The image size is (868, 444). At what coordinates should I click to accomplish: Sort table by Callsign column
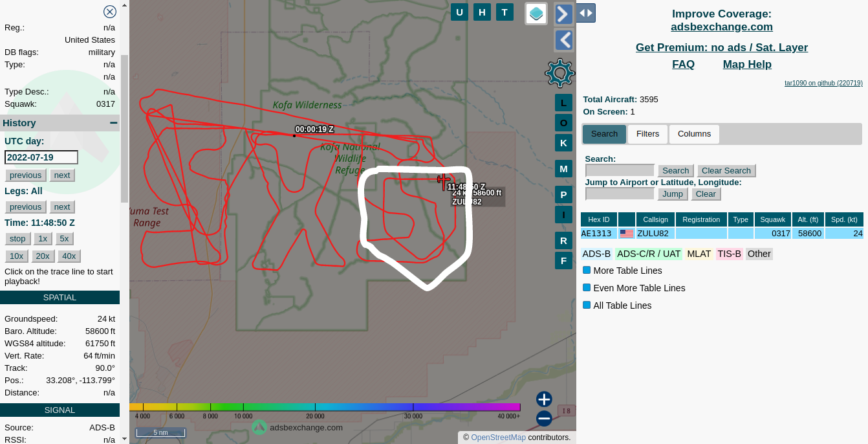point(655,219)
